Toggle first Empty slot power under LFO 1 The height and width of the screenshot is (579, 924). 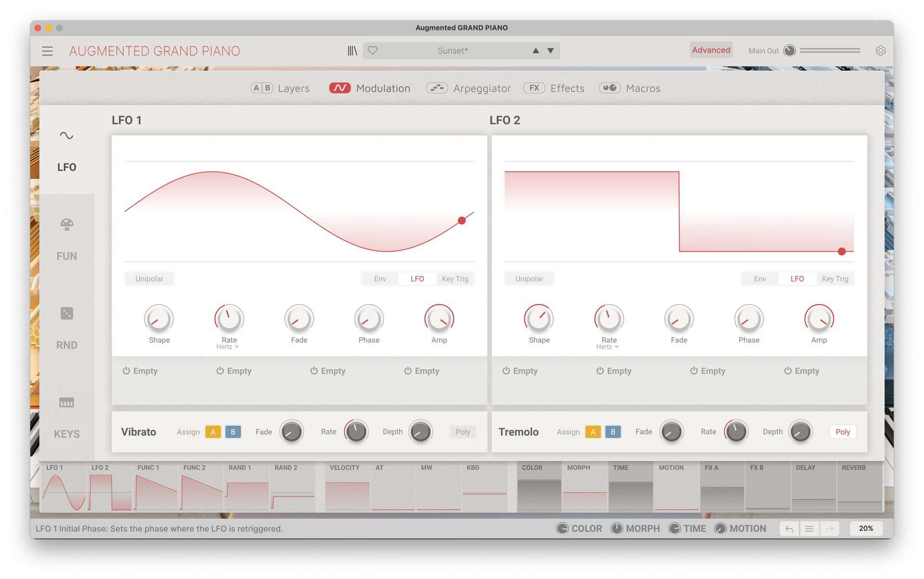click(x=126, y=371)
